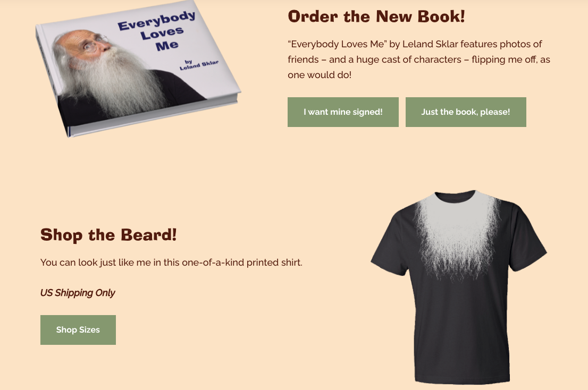Click the italic "US Shipping Only" note

pos(78,293)
